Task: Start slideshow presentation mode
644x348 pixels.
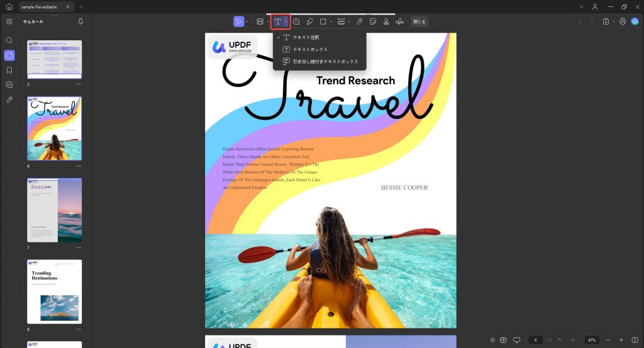Action: (517, 340)
